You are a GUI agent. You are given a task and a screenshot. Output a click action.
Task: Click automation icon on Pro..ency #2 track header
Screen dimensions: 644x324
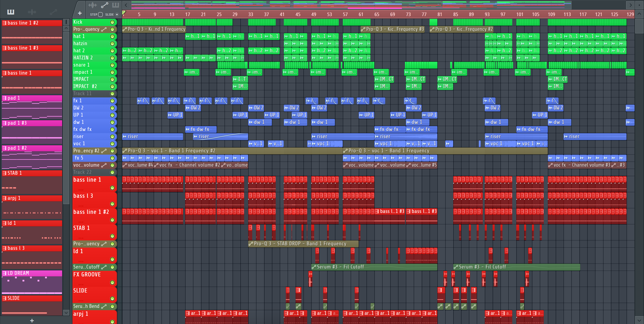click(x=104, y=151)
